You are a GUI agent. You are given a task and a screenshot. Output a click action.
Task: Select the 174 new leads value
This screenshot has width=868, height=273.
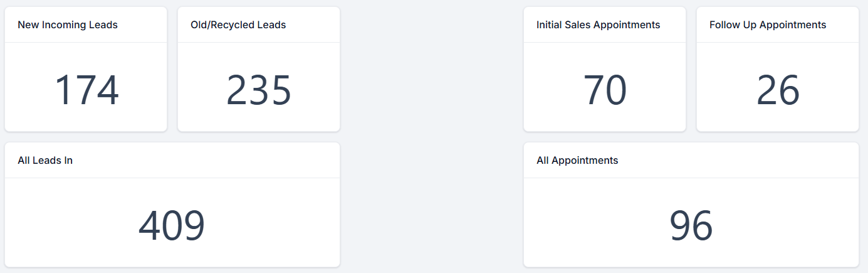[x=86, y=90]
